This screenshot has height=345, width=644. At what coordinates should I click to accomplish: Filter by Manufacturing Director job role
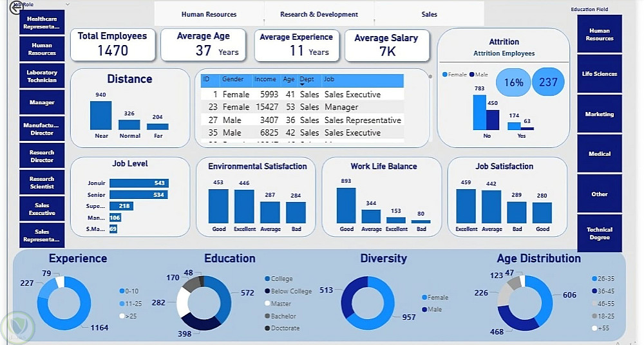(x=42, y=129)
